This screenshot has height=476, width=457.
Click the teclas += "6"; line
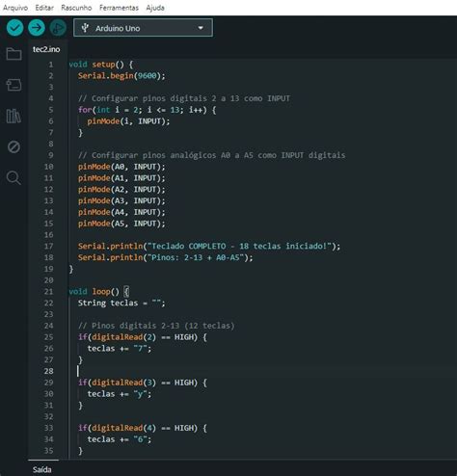[120, 439]
